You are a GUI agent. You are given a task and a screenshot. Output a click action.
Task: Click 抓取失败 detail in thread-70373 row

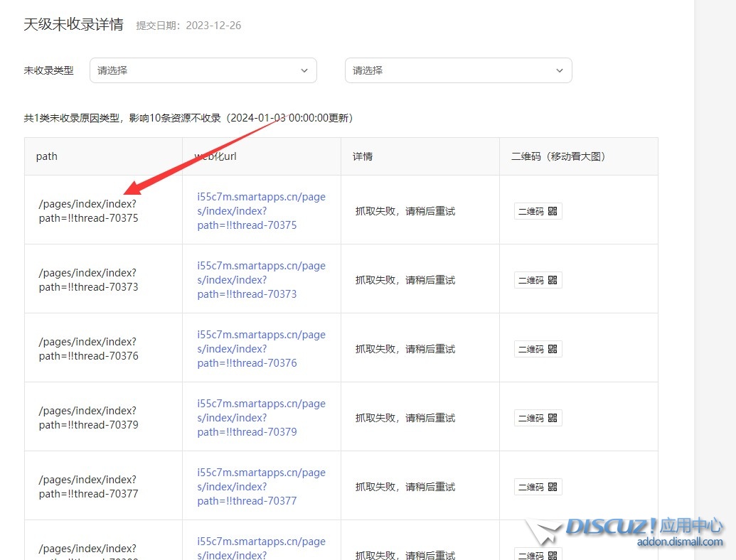tap(405, 281)
